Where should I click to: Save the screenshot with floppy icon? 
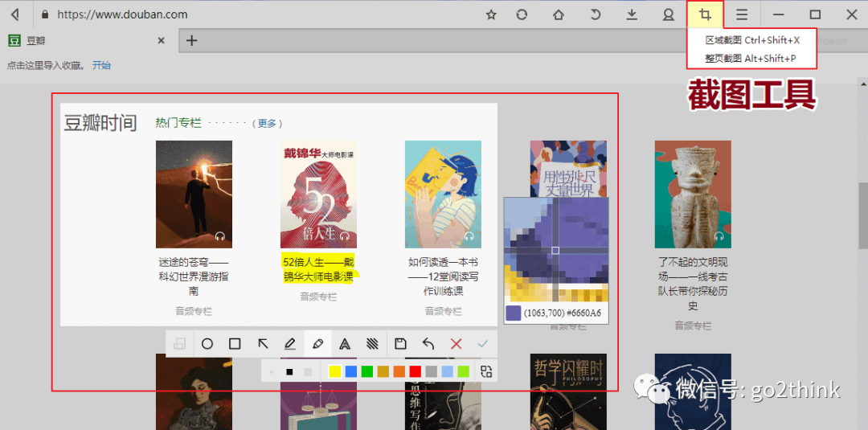tap(400, 344)
